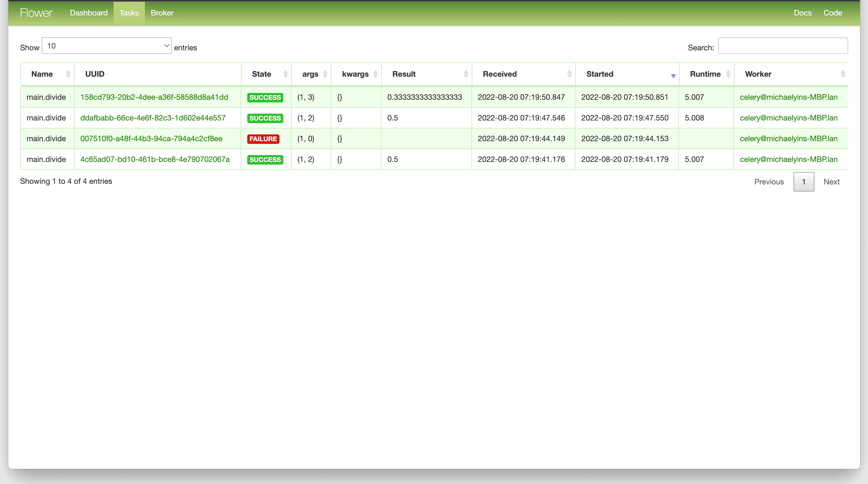Click the Previous pagination button
Screen dimensions: 868x484
pyautogui.click(x=769, y=182)
